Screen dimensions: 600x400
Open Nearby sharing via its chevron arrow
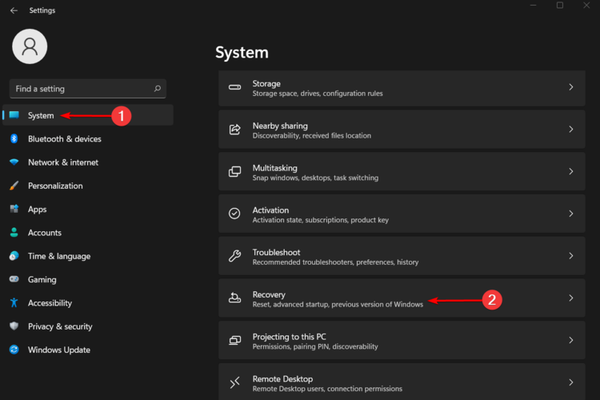click(571, 130)
